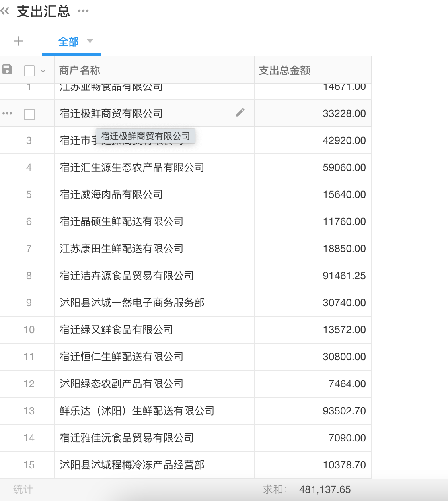Click the save record icon above the checkboxes
The height and width of the screenshot is (501, 448).
pyautogui.click(x=7, y=70)
